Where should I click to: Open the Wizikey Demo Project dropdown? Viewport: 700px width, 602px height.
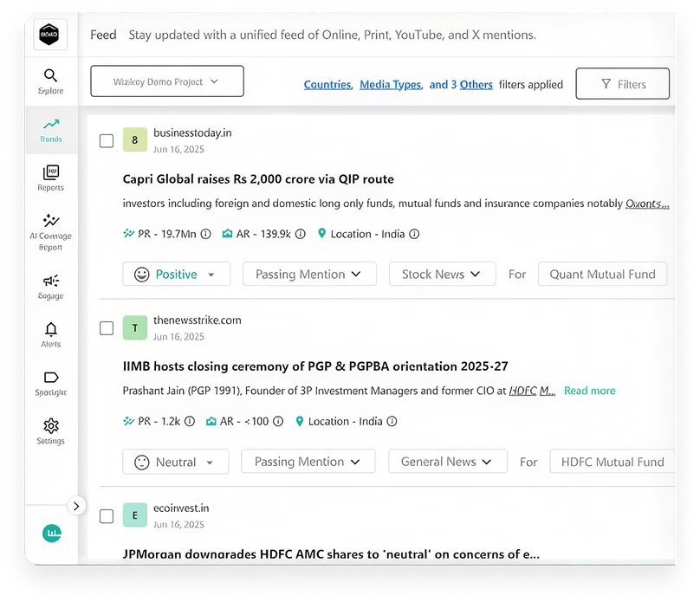pos(167,81)
